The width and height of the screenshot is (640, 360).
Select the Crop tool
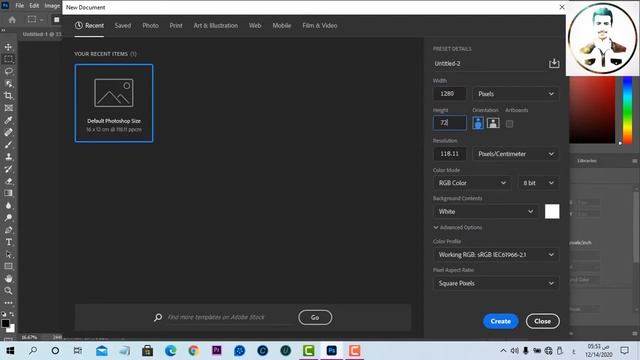[x=8, y=96]
